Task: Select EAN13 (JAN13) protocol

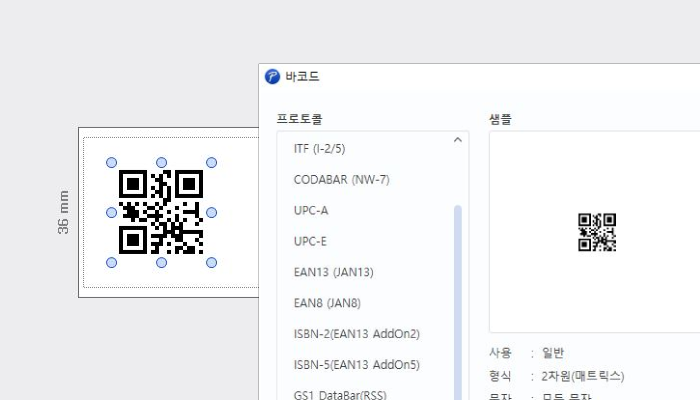Action: point(333,272)
